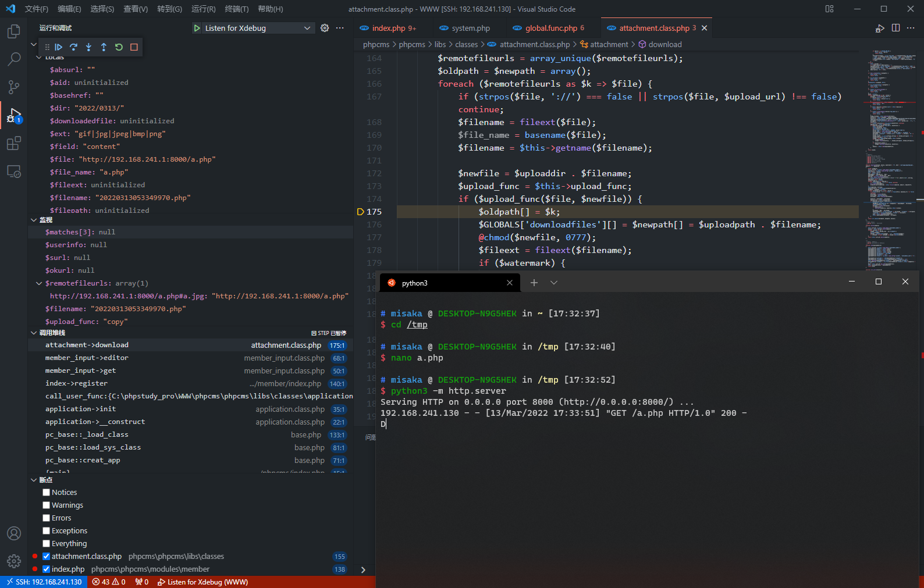The height and width of the screenshot is (588, 924).
Task: Select the index->register stack frame
Action: 190,383
